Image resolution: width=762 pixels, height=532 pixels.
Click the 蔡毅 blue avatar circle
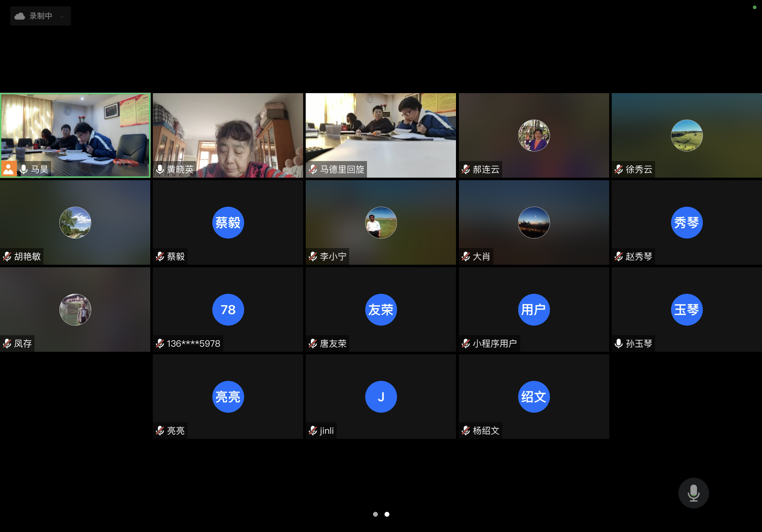pos(228,223)
